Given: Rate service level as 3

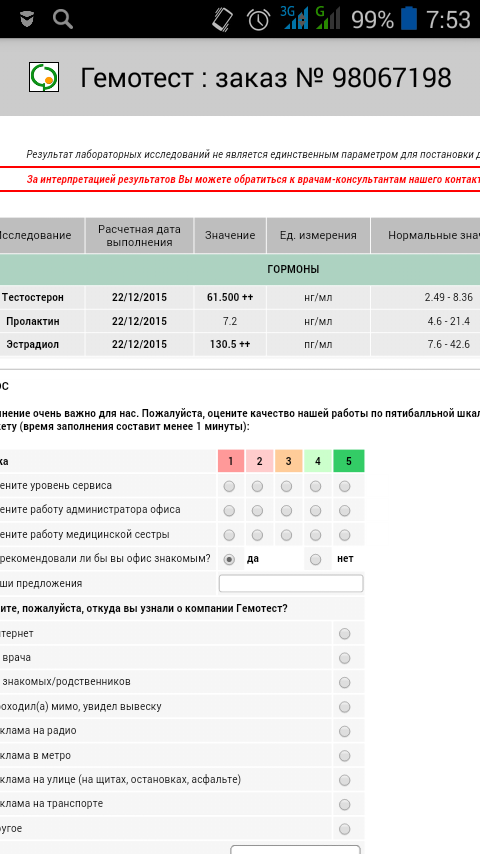Looking at the screenshot, I should (287, 486).
